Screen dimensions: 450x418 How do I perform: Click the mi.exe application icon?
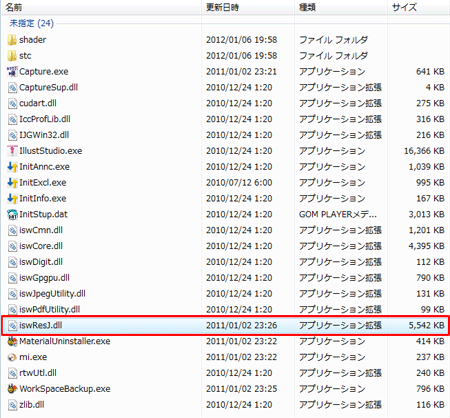click(x=12, y=357)
